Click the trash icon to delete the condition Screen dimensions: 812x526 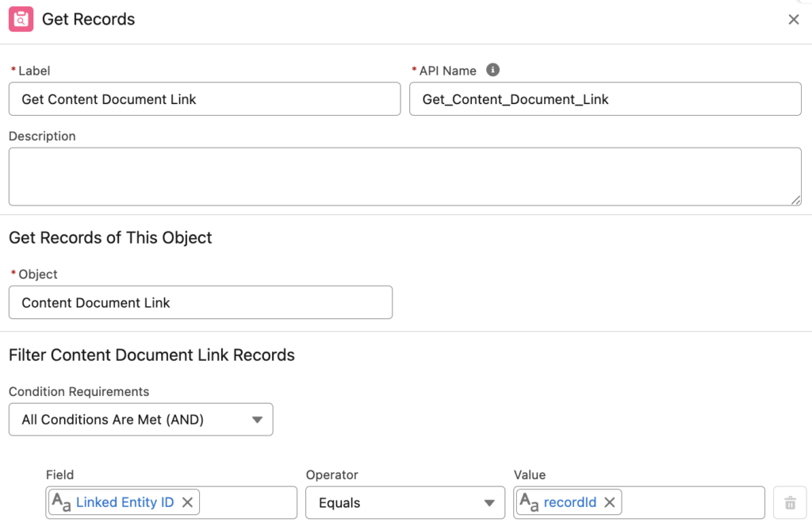click(790, 502)
